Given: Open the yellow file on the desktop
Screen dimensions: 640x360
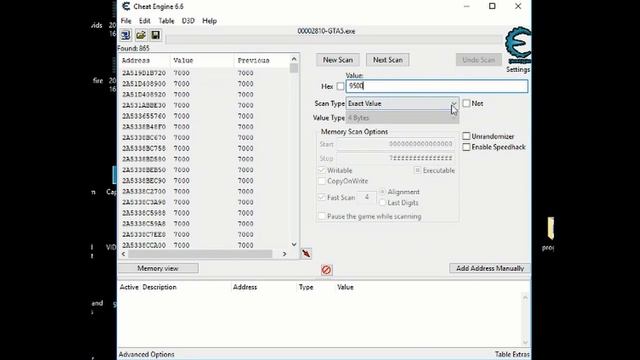Looking at the screenshot, I should (x=551, y=229).
